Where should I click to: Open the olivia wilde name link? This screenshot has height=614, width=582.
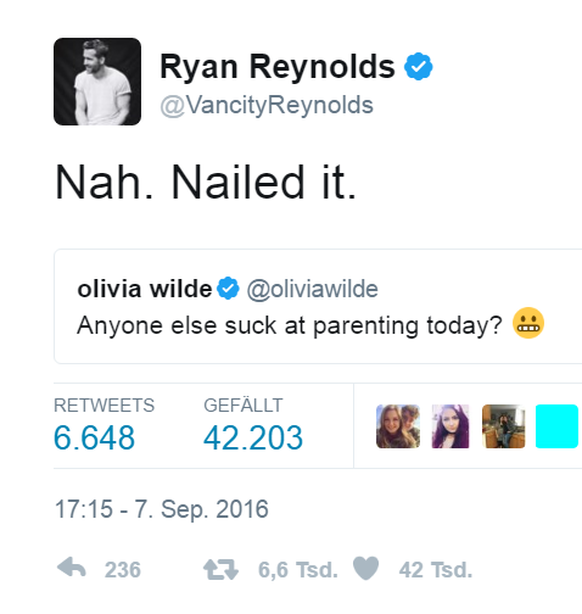click(x=145, y=289)
